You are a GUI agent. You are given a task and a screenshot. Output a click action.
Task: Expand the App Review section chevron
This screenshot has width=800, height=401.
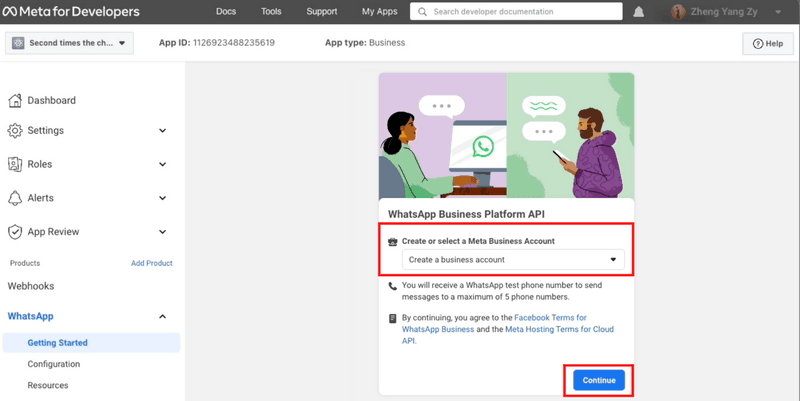(x=162, y=232)
